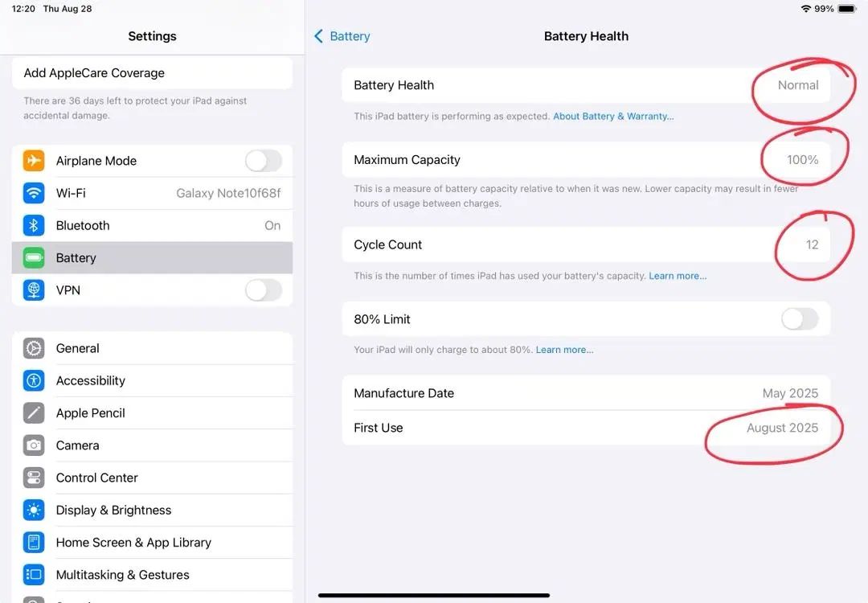Viewport: 868px width, 603px height.
Task: Select the green Battery icon
Action: (x=34, y=258)
